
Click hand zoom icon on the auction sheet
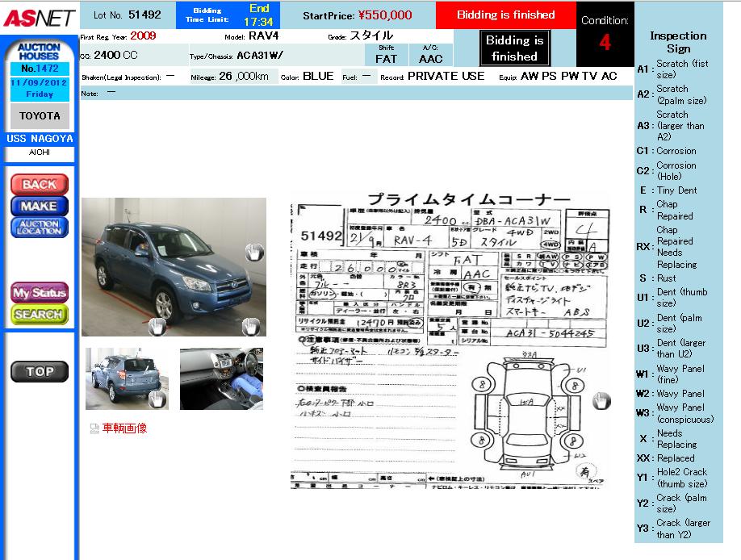(x=601, y=400)
